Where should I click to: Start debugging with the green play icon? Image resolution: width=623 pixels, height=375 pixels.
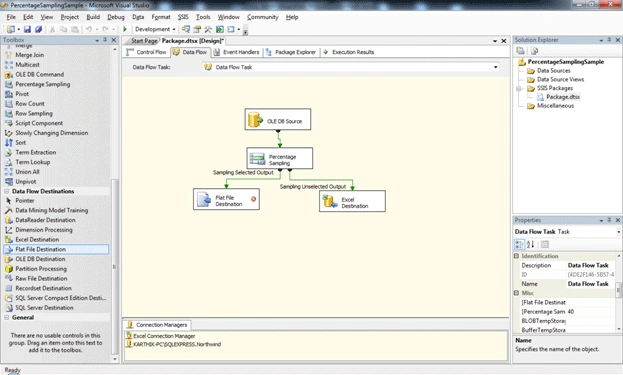(x=125, y=29)
